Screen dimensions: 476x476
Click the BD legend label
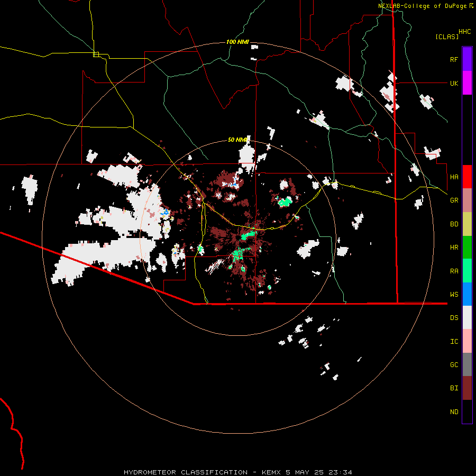point(454,224)
